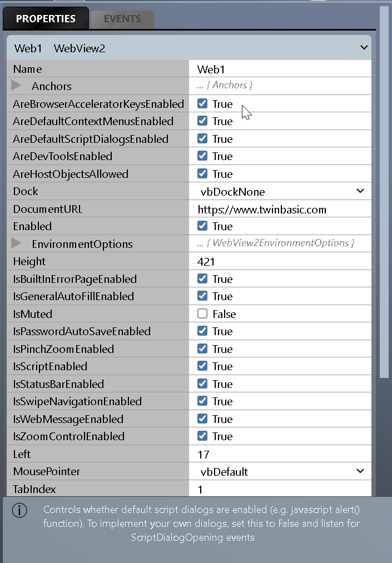
Task: Switch to the EVENTS tab
Action: [122, 18]
